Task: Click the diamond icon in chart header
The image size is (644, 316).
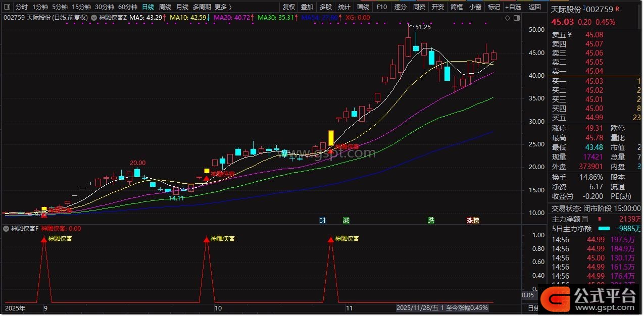Action: (x=508, y=18)
